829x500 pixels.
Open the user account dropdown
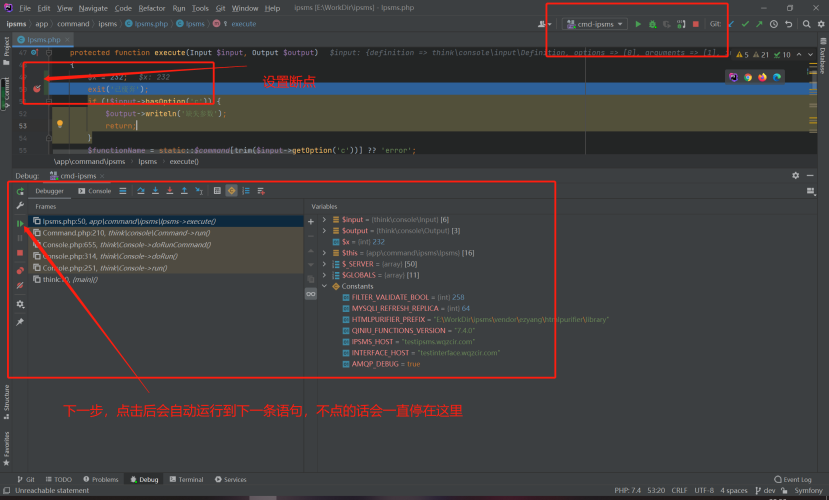pyautogui.click(x=544, y=24)
